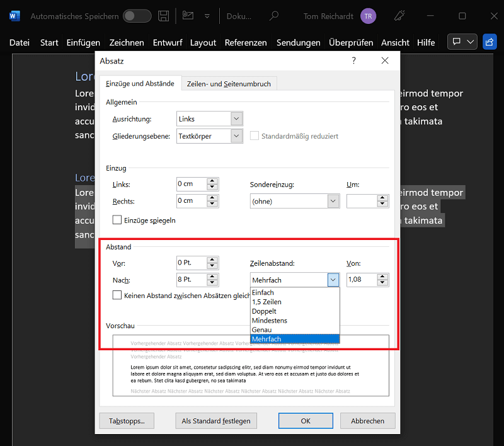Switch to Zeilen- und Seitenumbruch tab
504x446 pixels.
click(229, 84)
